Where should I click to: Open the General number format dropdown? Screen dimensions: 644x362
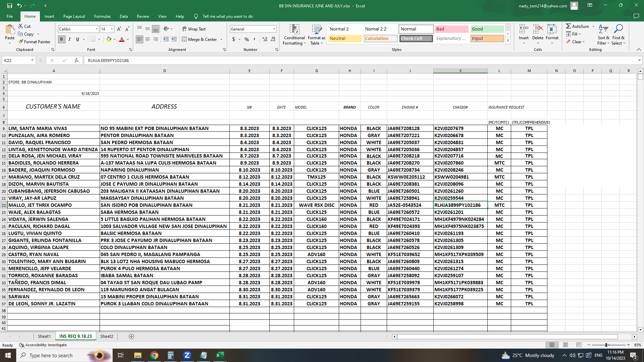tap(274, 29)
